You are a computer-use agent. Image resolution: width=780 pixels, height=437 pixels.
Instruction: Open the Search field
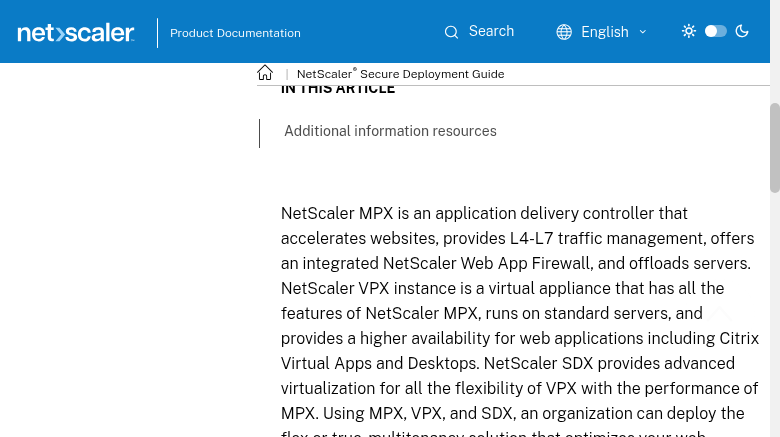click(x=480, y=31)
